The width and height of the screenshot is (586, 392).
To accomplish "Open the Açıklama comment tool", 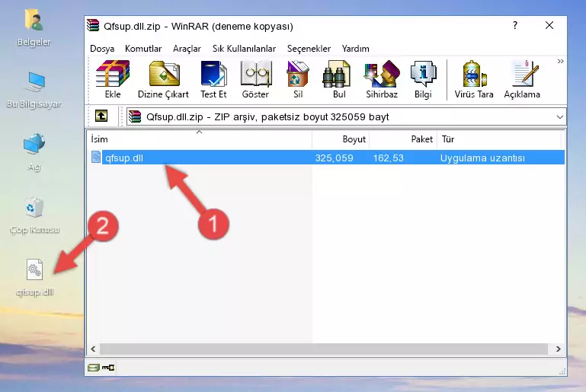I will (522, 79).
